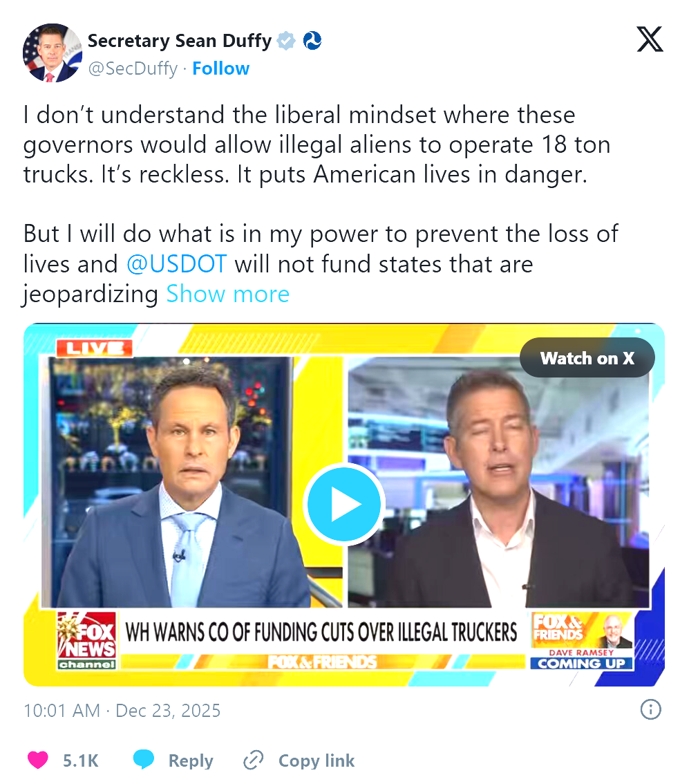Expand the tweet with Show more

point(228,294)
